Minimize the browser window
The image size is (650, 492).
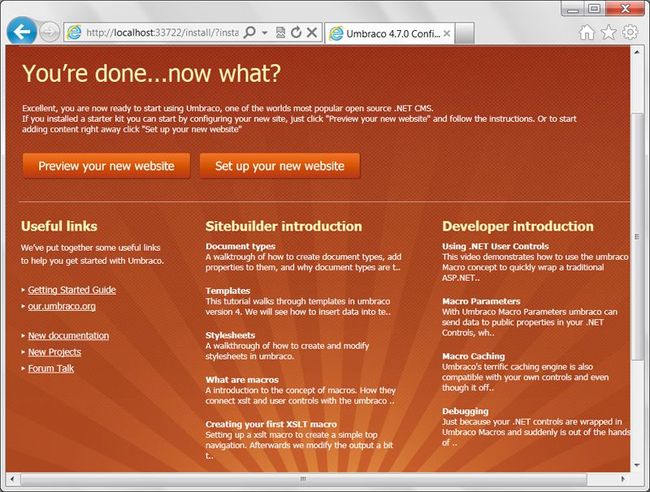(x=573, y=8)
